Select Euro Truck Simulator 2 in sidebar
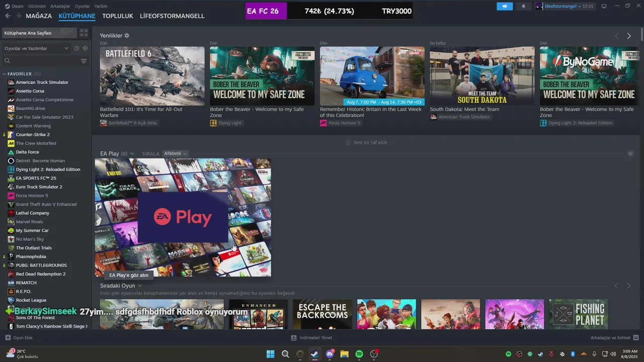644x362 pixels. click(39, 187)
